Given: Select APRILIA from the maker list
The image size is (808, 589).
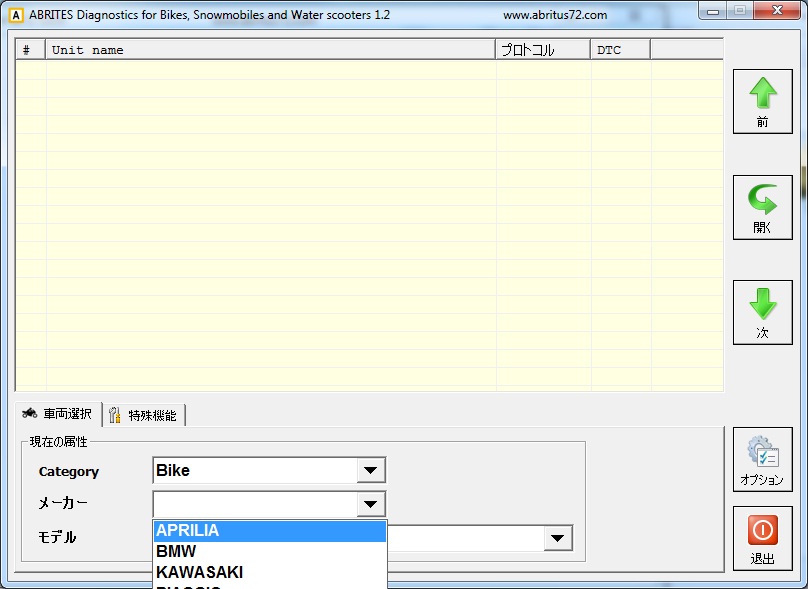Looking at the screenshot, I should pyautogui.click(x=270, y=531).
